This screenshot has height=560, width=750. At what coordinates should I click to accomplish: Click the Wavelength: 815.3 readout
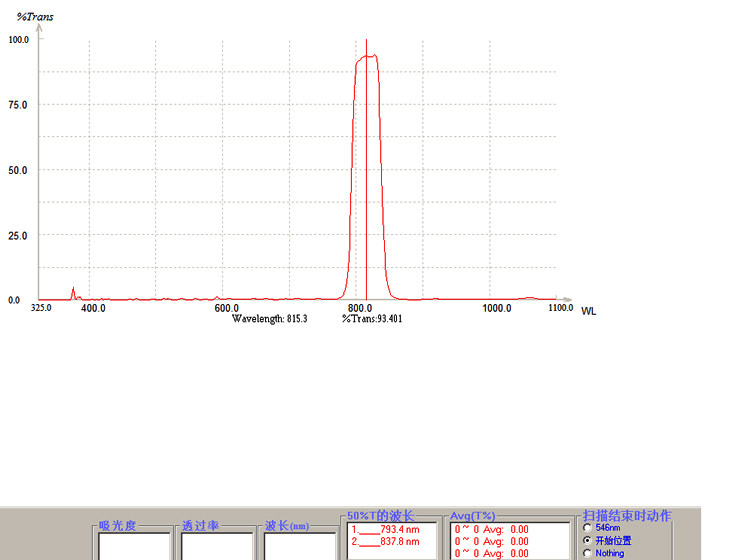pos(270,318)
